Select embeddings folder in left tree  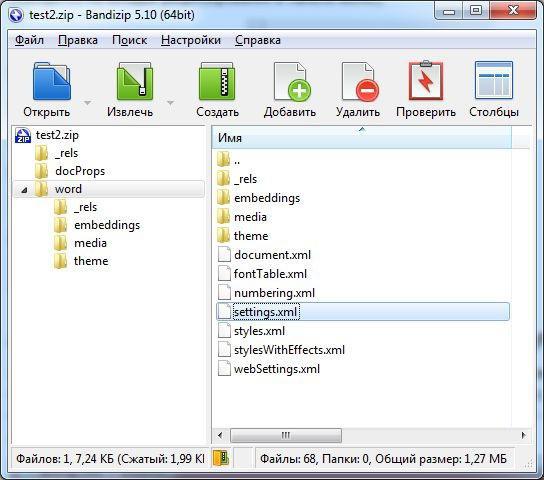tap(107, 225)
